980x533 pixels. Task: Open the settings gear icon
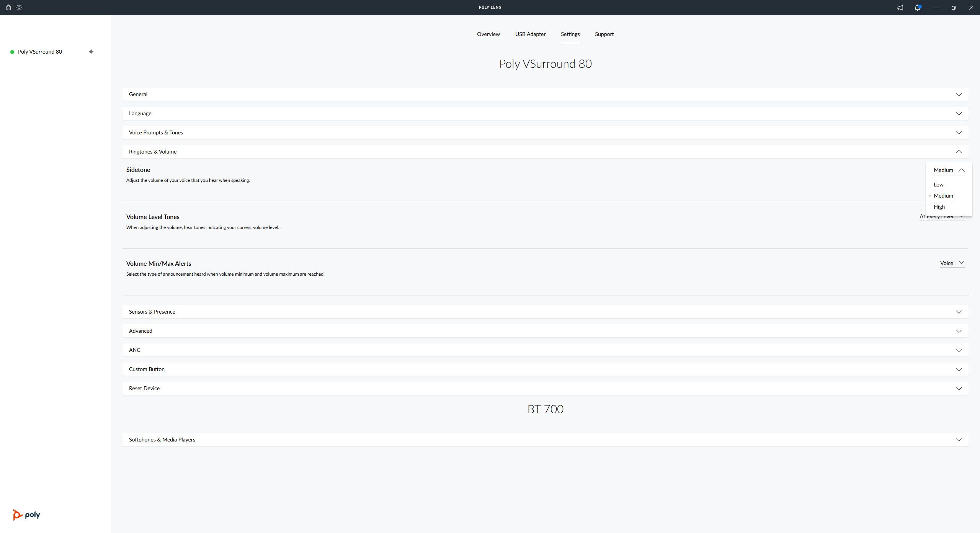19,7
